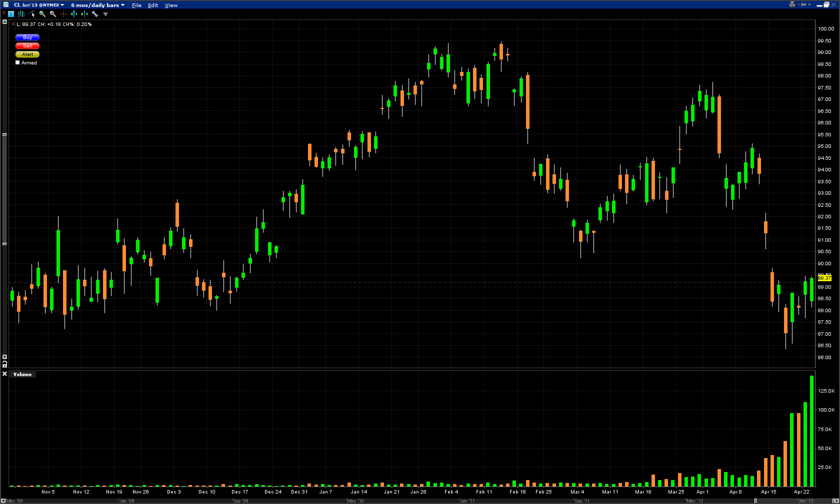Toggle the Armed checkbox
The width and height of the screenshot is (840, 504).
[x=18, y=63]
